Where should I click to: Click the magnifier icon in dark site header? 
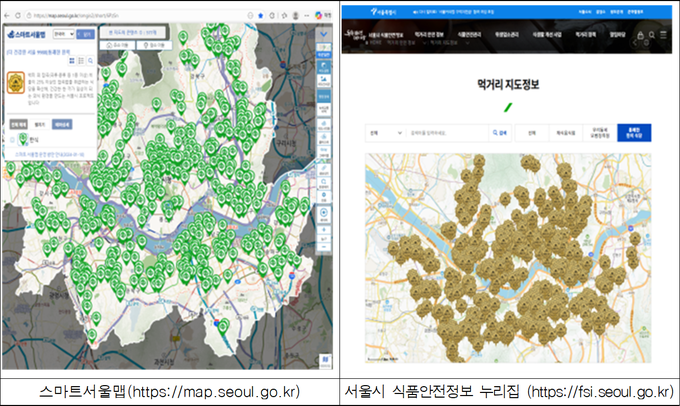[x=651, y=34]
